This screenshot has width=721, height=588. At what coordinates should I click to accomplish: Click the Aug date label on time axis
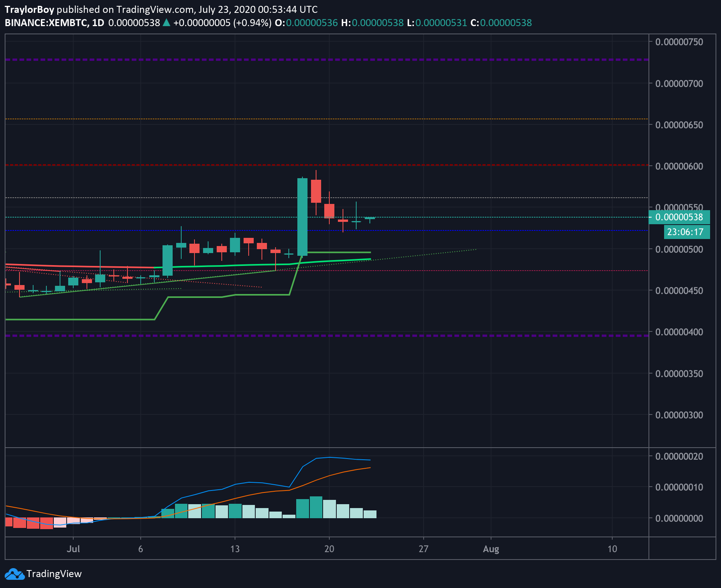(491, 549)
